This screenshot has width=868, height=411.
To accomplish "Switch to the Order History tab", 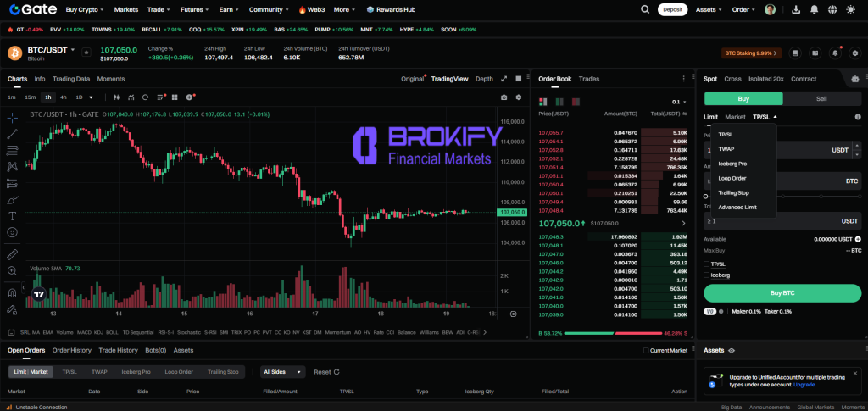I will 72,350.
